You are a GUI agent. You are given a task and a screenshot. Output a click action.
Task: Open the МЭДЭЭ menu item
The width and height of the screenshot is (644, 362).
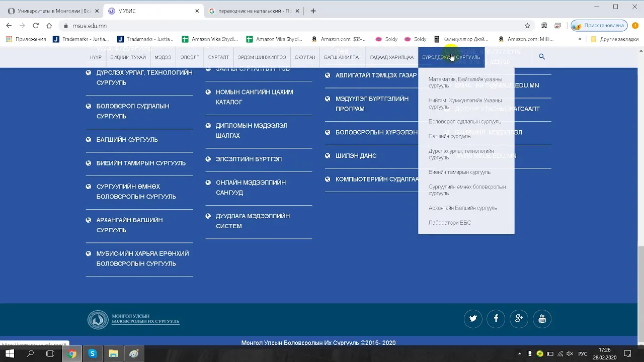point(163,57)
